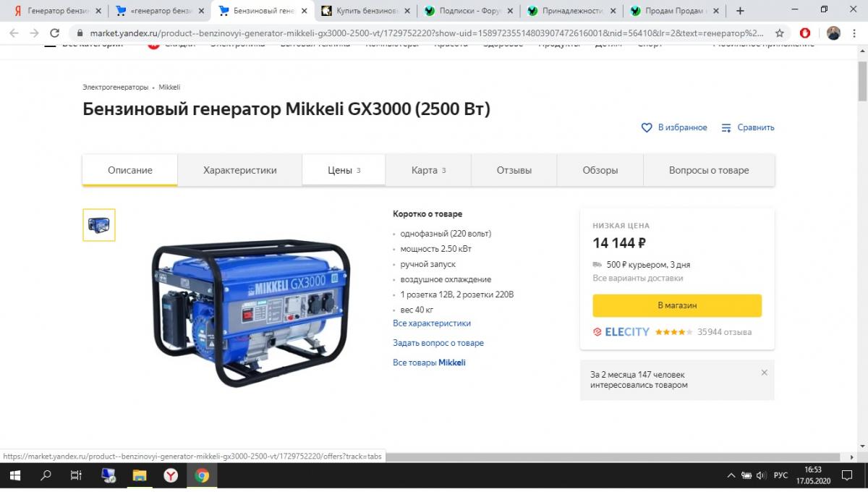The image size is (868, 492).
Task: Dismiss the 147 people interested notice
Action: pyautogui.click(x=764, y=373)
